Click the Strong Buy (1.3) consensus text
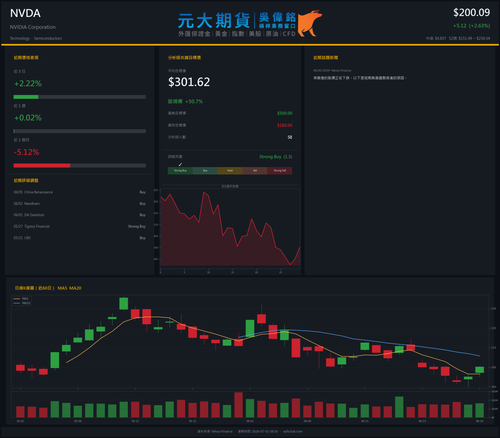Image resolution: width=500 pixels, height=438 pixels. [276, 157]
